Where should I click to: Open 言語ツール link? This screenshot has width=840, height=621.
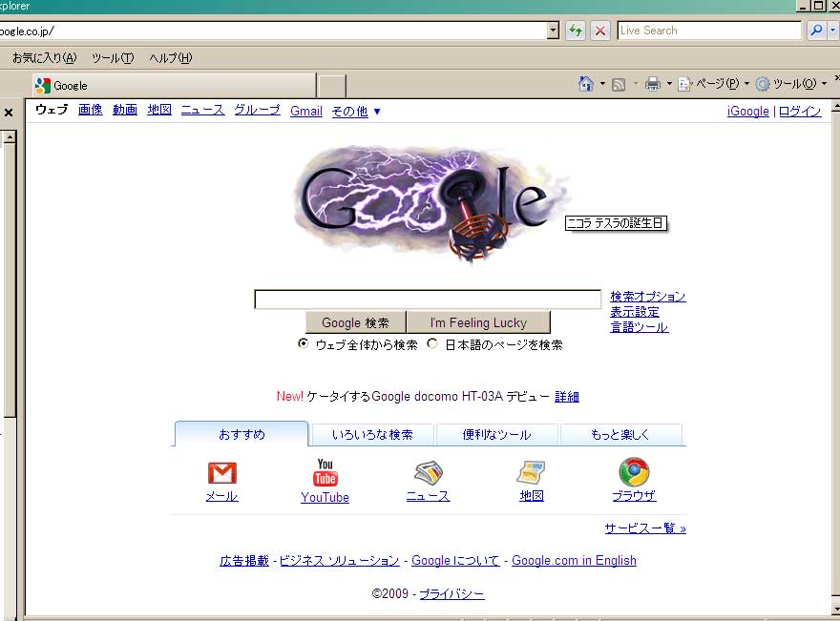(639, 327)
